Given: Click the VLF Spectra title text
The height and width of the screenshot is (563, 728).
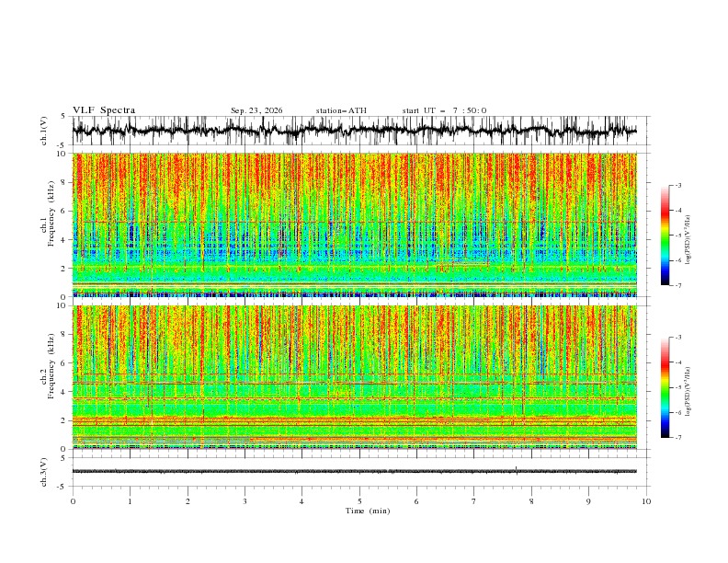Looking at the screenshot, I should (x=104, y=110).
